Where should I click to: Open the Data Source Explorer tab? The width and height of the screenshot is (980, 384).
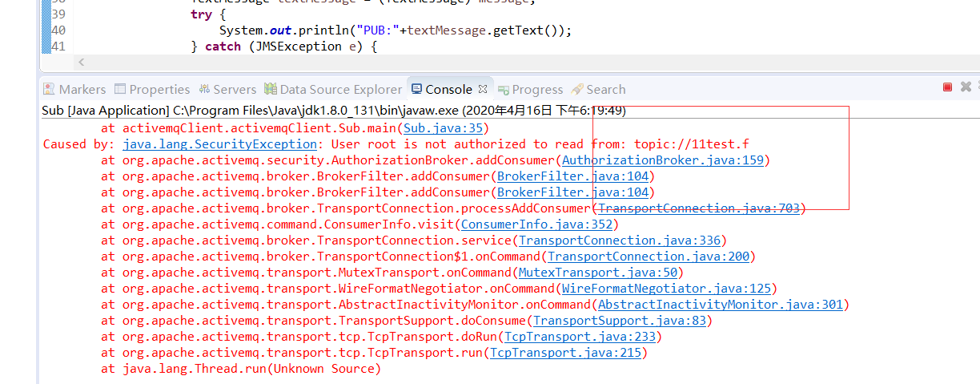coord(334,89)
